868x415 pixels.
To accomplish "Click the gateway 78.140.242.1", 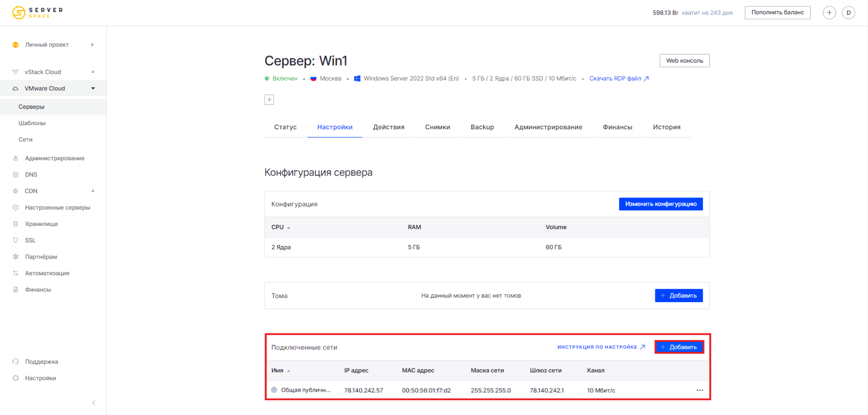I will pos(547,390).
